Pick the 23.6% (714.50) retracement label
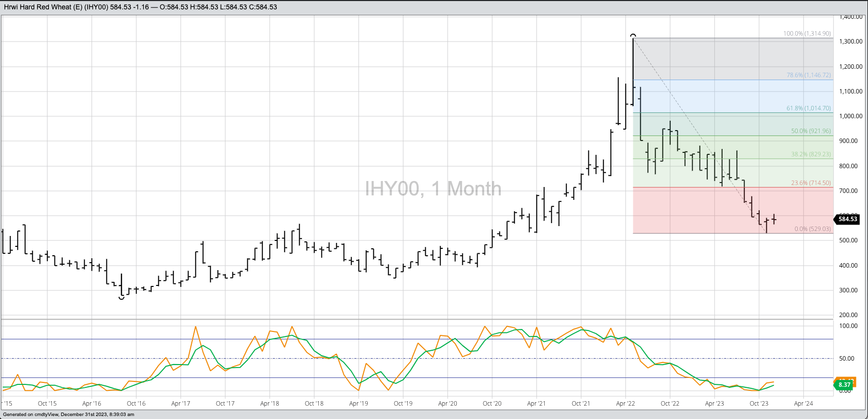868x419 pixels. [811, 183]
